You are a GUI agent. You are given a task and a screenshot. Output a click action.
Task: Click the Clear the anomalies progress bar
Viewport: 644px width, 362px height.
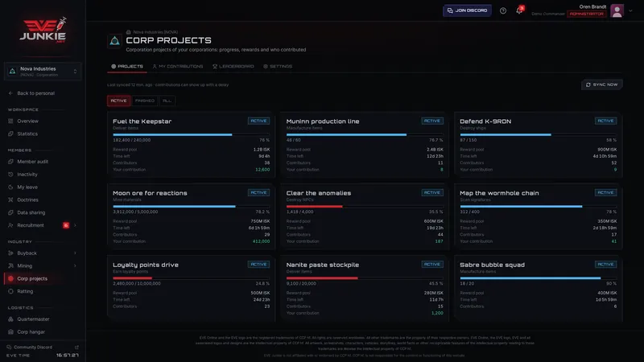click(x=365, y=207)
